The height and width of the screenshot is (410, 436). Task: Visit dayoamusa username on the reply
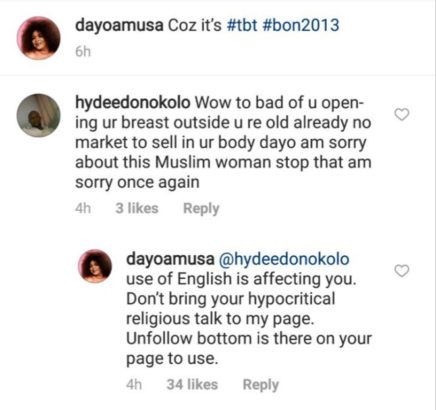[170, 259]
